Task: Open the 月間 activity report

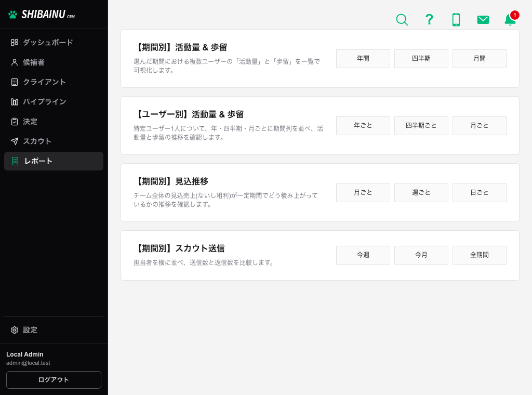Action: pos(480,59)
